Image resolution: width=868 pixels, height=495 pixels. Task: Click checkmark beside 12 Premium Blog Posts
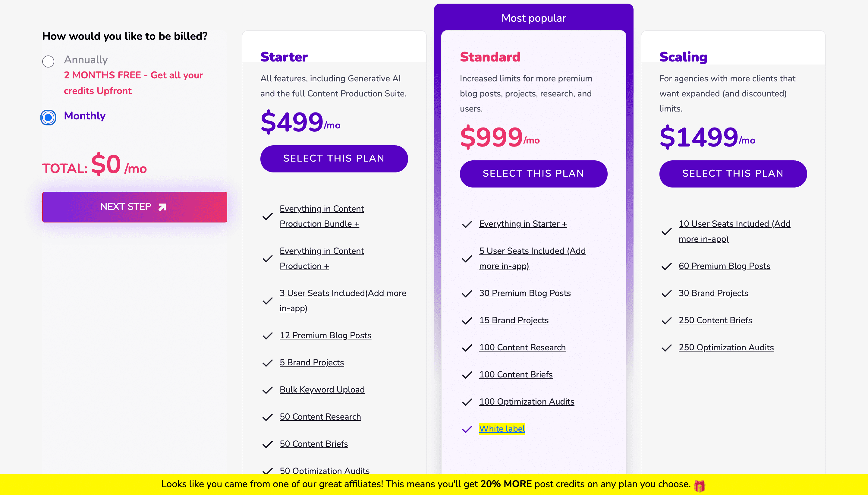pyautogui.click(x=267, y=336)
